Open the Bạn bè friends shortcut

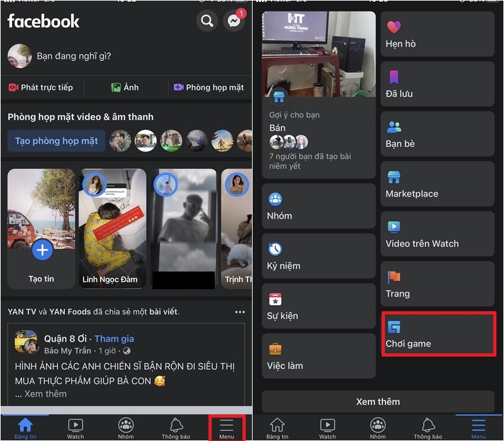tap(437, 134)
